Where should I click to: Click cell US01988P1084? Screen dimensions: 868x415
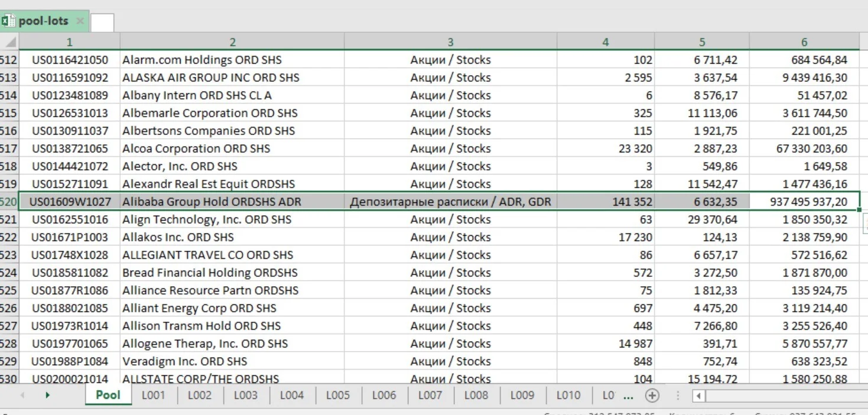[x=70, y=361]
